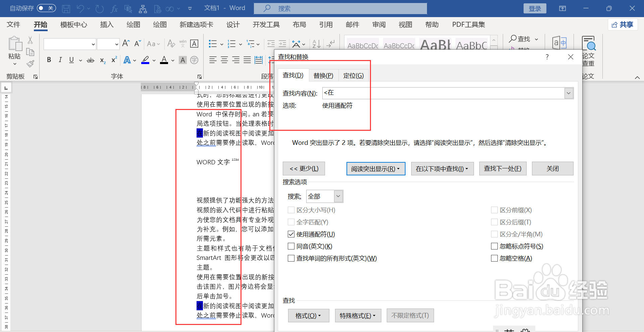Click the text effects A button
Screen dimensions: 644x332
[x=127, y=60]
